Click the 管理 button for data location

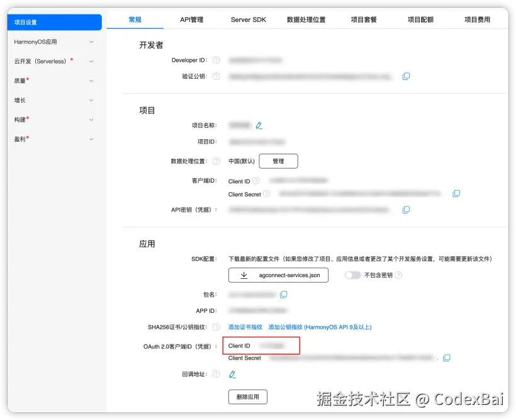coord(278,161)
